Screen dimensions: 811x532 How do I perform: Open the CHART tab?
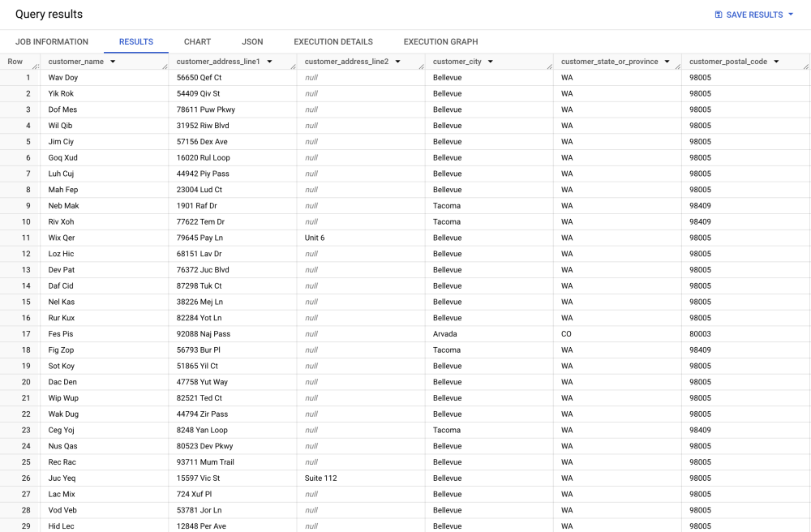tap(198, 42)
